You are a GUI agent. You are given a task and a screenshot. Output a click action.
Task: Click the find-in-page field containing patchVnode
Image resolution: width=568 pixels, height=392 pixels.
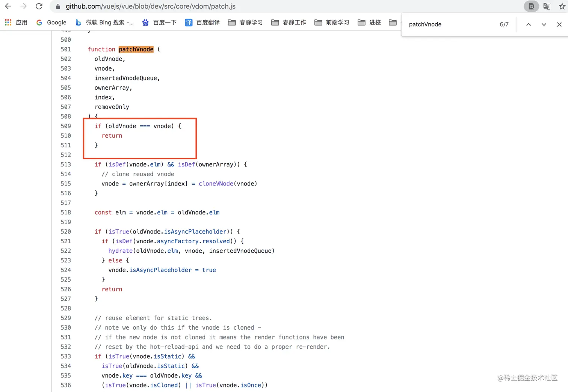(451, 24)
